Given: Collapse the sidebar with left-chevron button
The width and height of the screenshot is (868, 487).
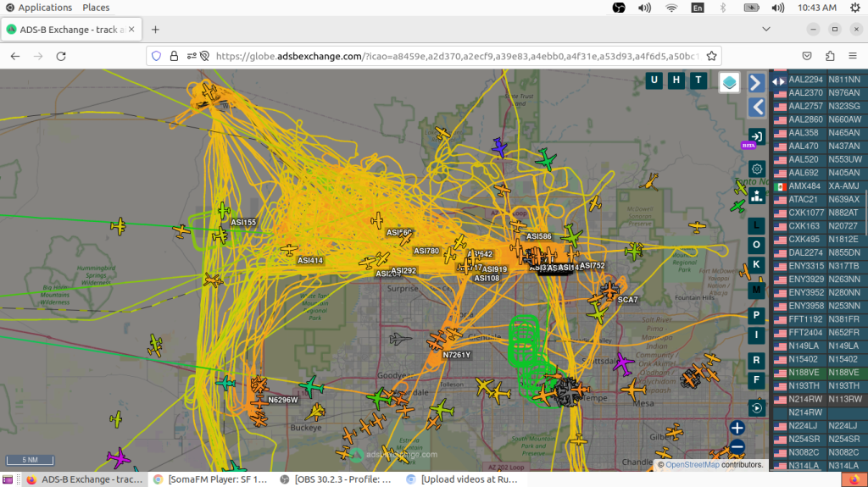Looking at the screenshot, I should (x=756, y=107).
